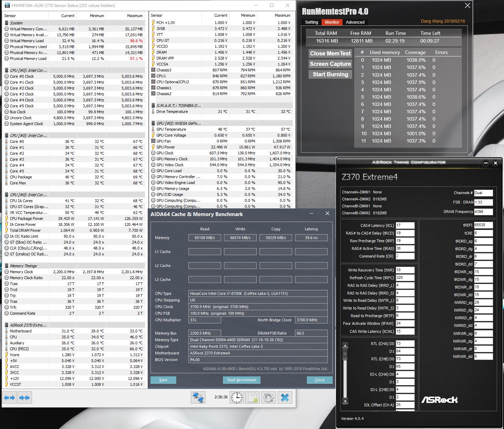Screen dimensions: 504x429
Task: Click the CAS# Latency (tCL) input field
Action: [x=405, y=225]
